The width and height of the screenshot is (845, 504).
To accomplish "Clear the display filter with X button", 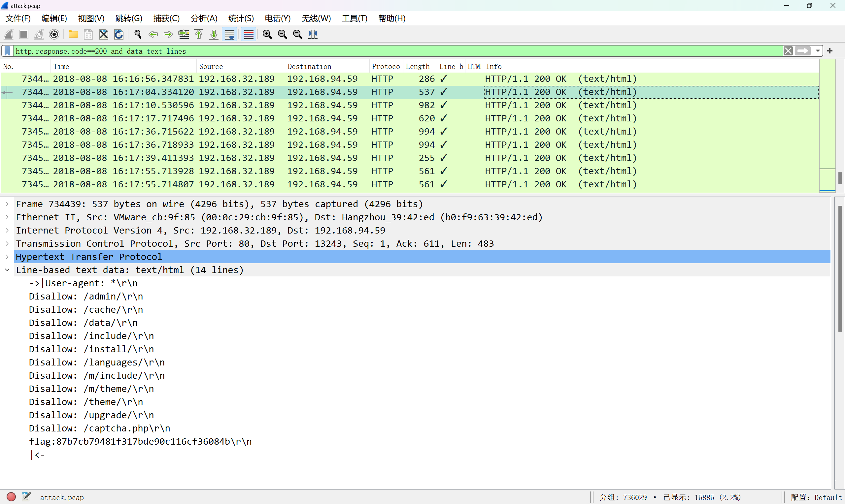I will pyautogui.click(x=788, y=51).
